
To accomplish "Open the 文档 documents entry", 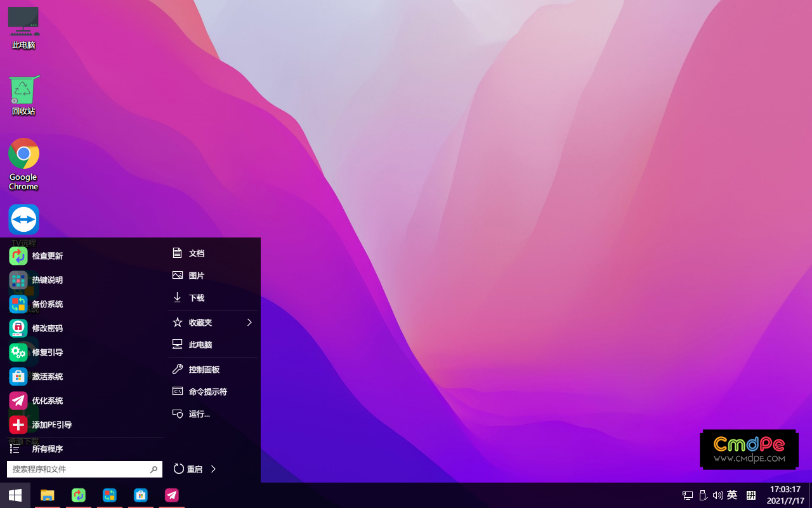I will 213,253.
